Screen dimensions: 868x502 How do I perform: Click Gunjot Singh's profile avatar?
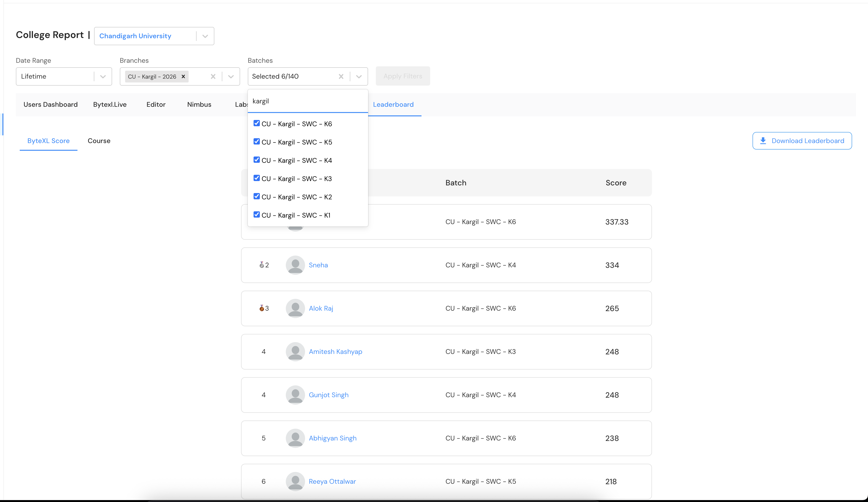pyautogui.click(x=295, y=395)
